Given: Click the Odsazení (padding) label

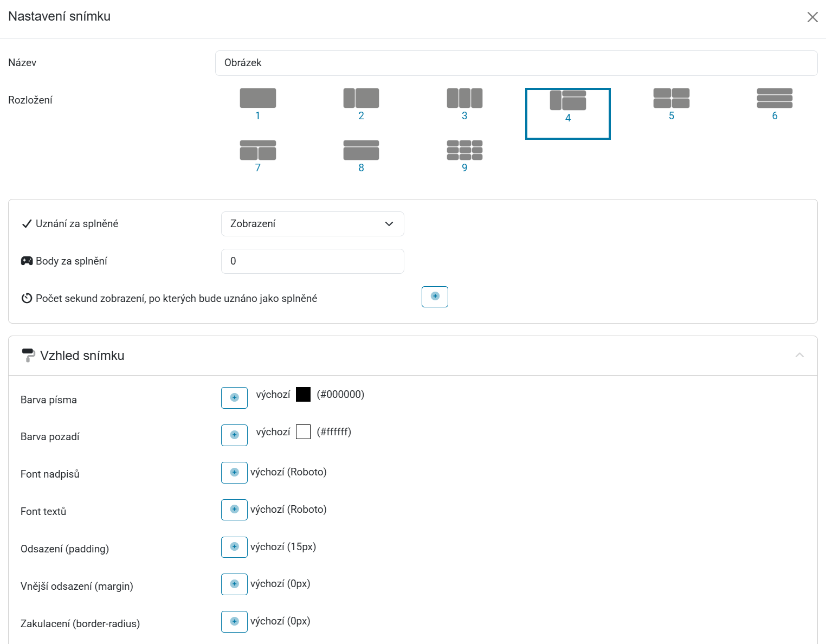Looking at the screenshot, I should (x=65, y=549).
